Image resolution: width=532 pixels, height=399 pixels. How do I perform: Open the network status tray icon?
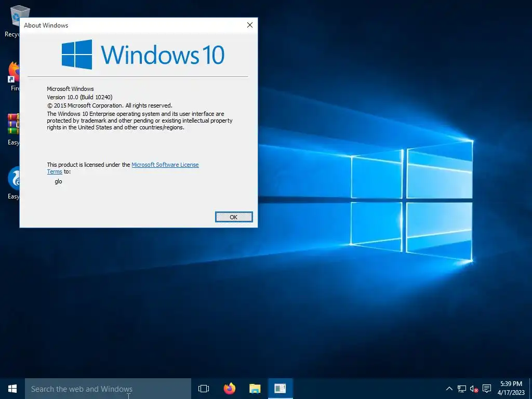pyautogui.click(x=461, y=389)
